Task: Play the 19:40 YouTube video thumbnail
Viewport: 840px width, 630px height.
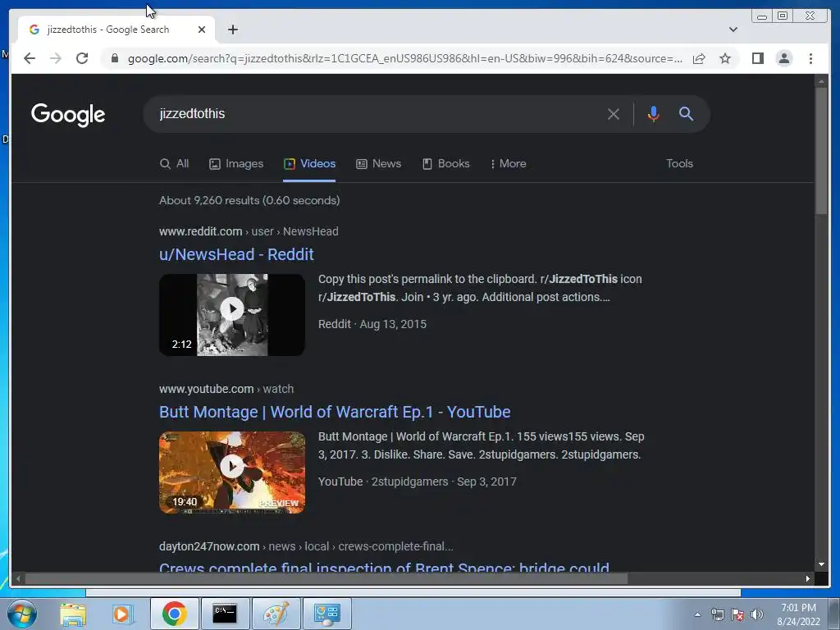Action: [232, 472]
